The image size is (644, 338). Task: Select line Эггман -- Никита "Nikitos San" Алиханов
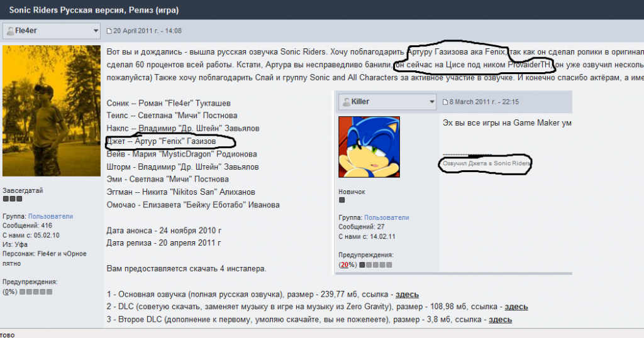coord(180,192)
